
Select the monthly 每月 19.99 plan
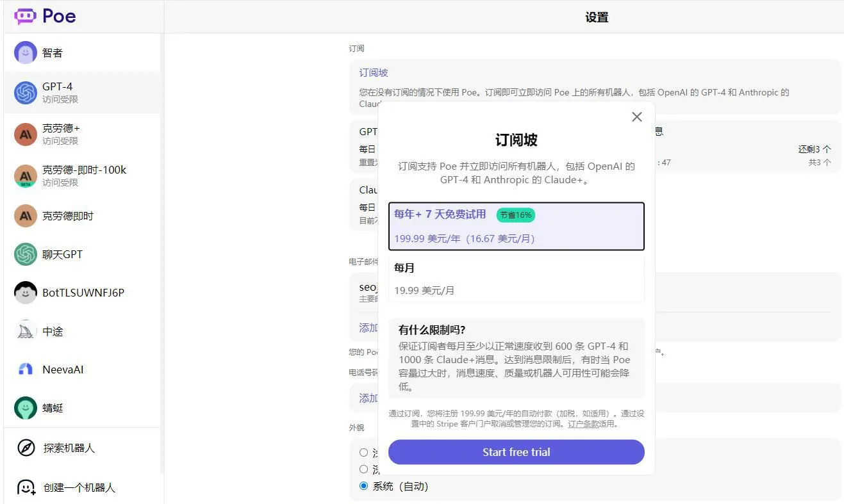(516, 279)
